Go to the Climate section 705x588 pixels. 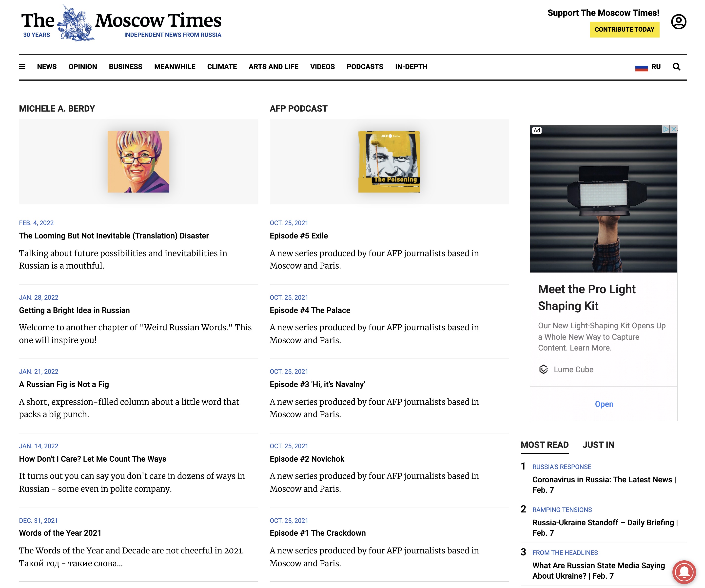click(222, 66)
